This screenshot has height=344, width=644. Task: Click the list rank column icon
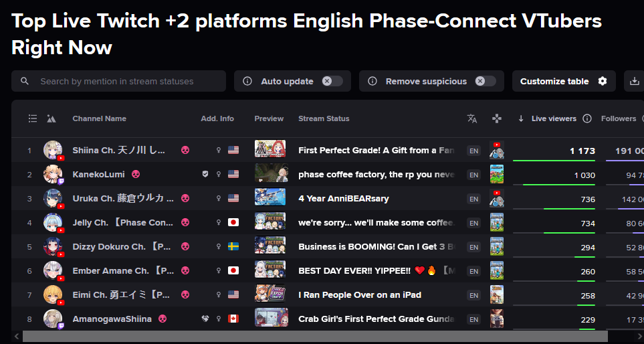pyautogui.click(x=33, y=118)
